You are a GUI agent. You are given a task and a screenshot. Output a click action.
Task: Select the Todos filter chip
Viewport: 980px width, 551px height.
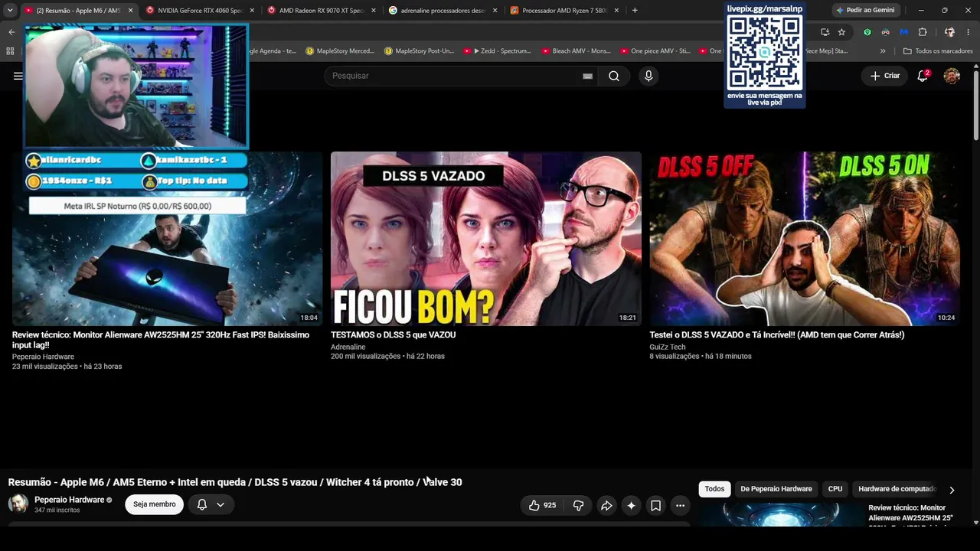pyautogui.click(x=714, y=489)
